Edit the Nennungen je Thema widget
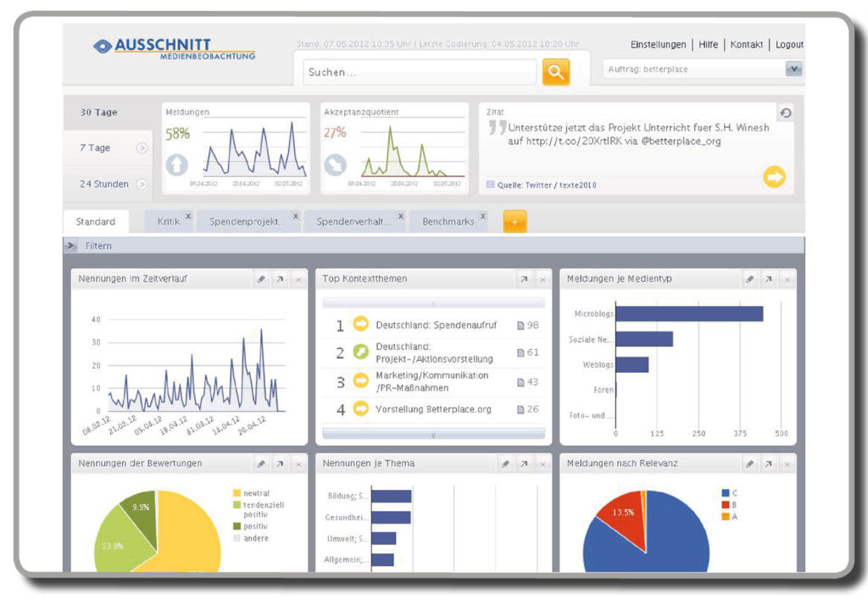868x599 pixels. 505,463
